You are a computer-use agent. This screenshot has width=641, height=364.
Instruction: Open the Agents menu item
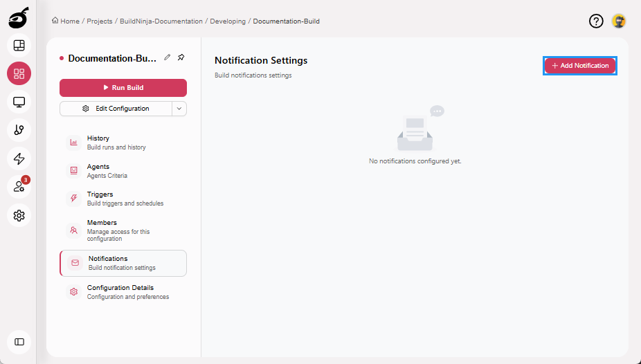[x=123, y=171]
